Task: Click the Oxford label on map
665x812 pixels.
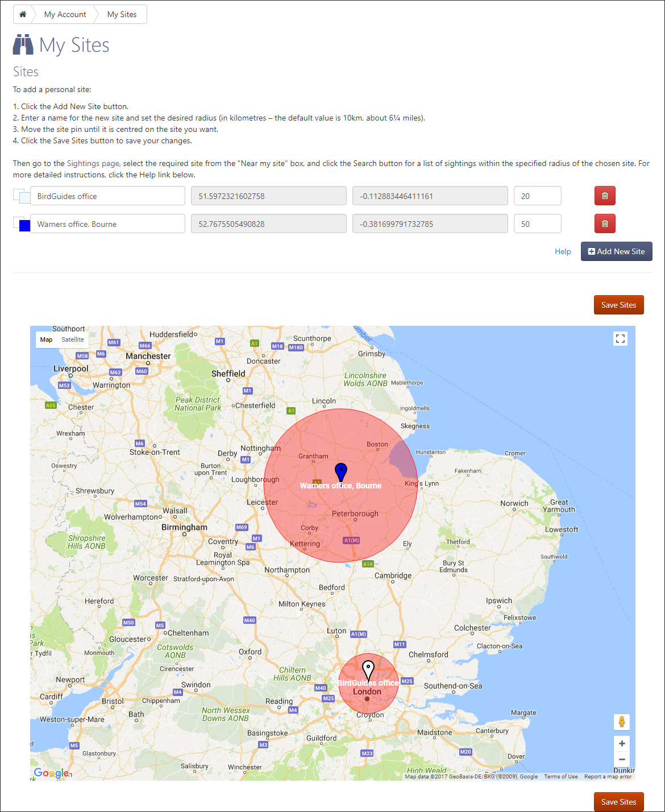Action: [x=250, y=652]
